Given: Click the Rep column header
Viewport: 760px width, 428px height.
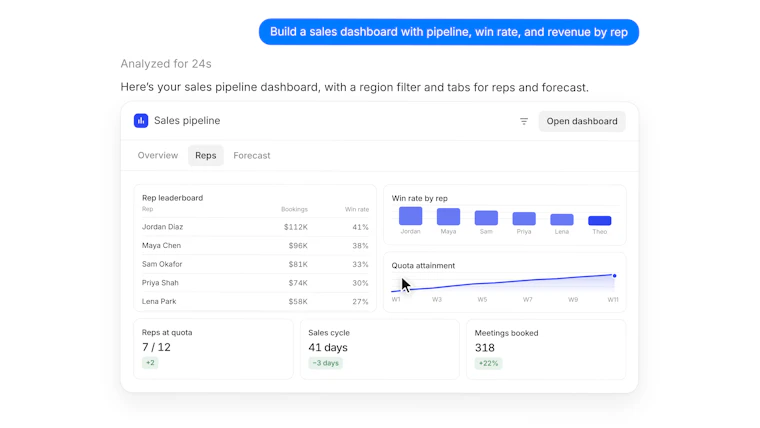Looking at the screenshot, I should [147, 209].
